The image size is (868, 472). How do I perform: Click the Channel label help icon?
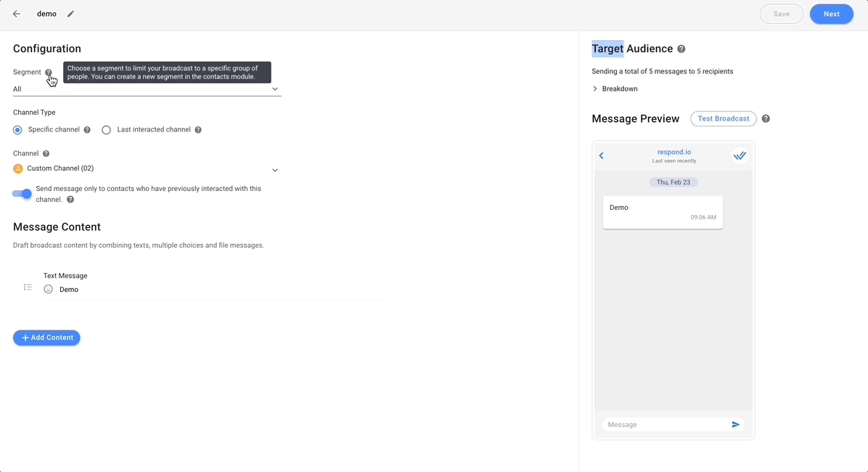coord(46,154)
